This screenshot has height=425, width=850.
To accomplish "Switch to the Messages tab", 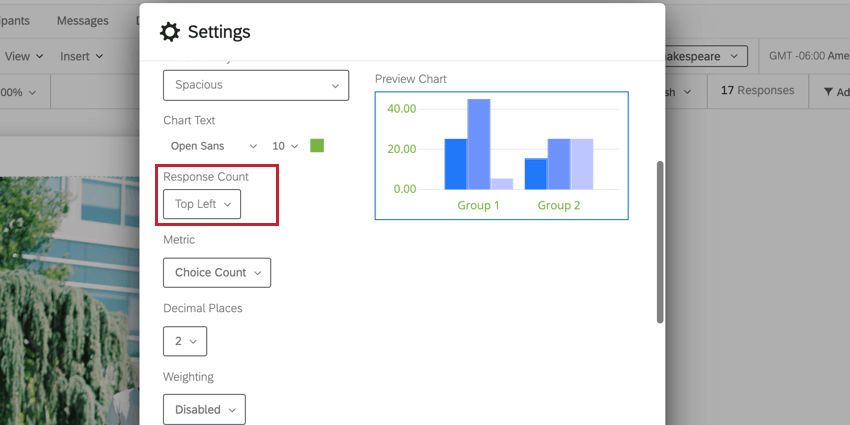I will [83, 20].
